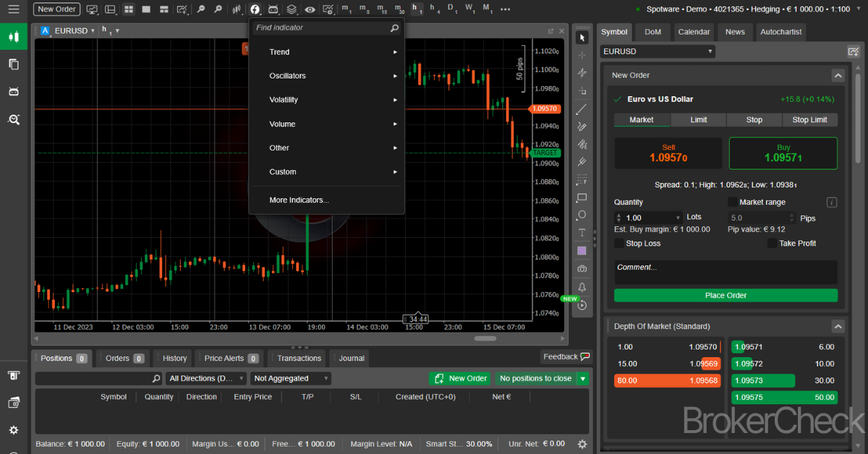
Task: Expand the Custom indicators submenu
Action: pyautogui.click(x=326, y=172)
